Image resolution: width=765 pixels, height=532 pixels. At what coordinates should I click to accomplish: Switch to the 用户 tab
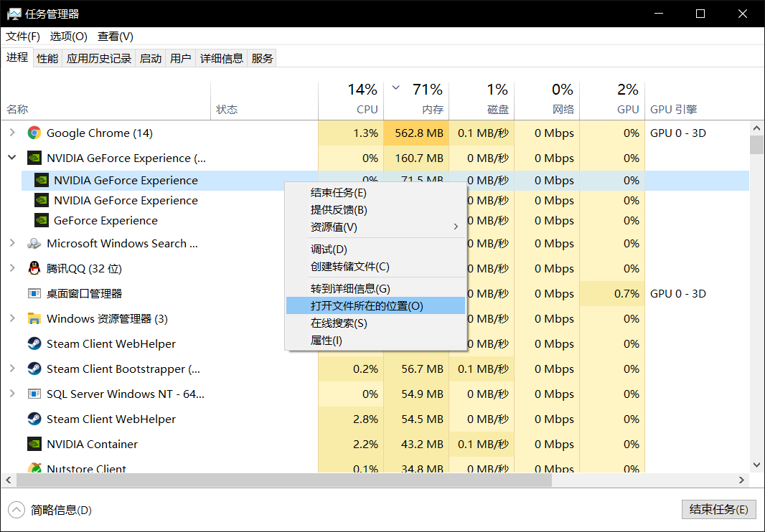click(x=181, y=59)
